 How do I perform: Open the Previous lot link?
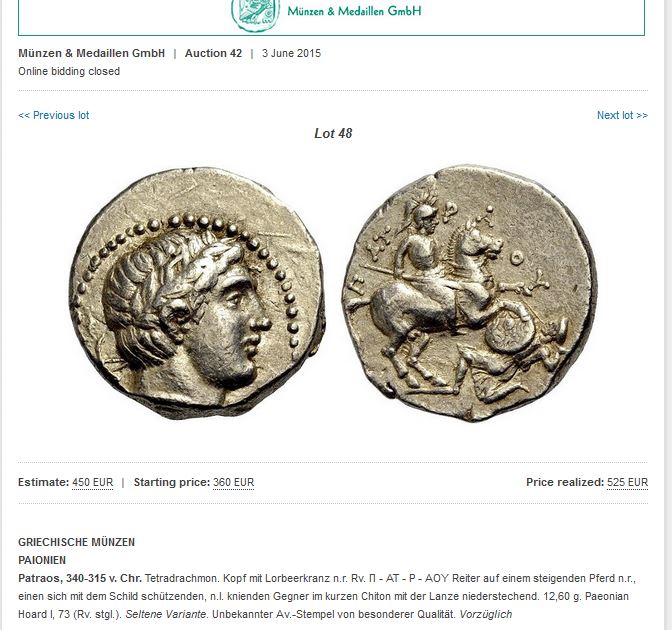[x=54, y=115]
